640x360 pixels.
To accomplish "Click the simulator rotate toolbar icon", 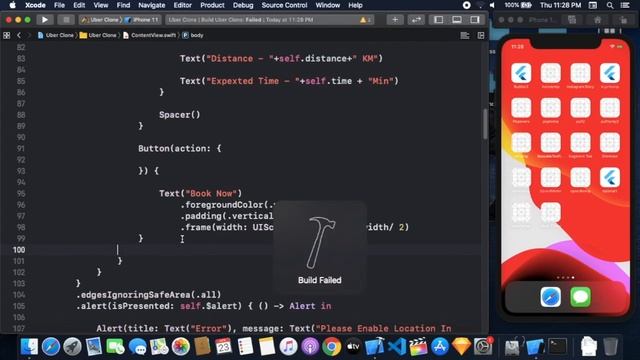I will click(x=623, y=20).
